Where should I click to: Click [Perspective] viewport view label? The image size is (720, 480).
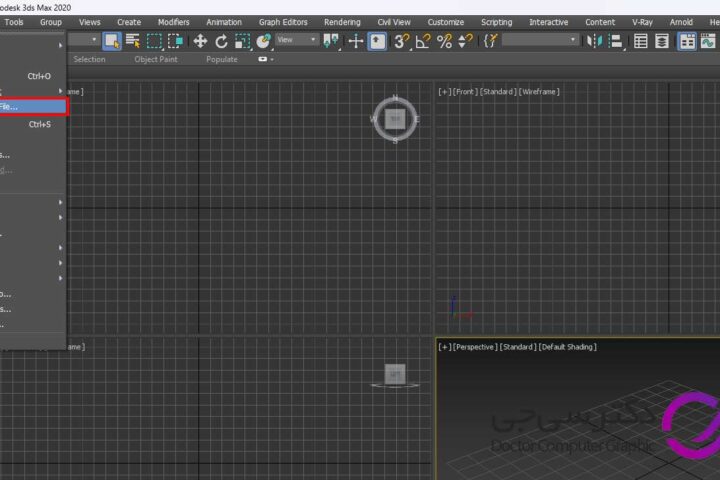tap(475, 347)
